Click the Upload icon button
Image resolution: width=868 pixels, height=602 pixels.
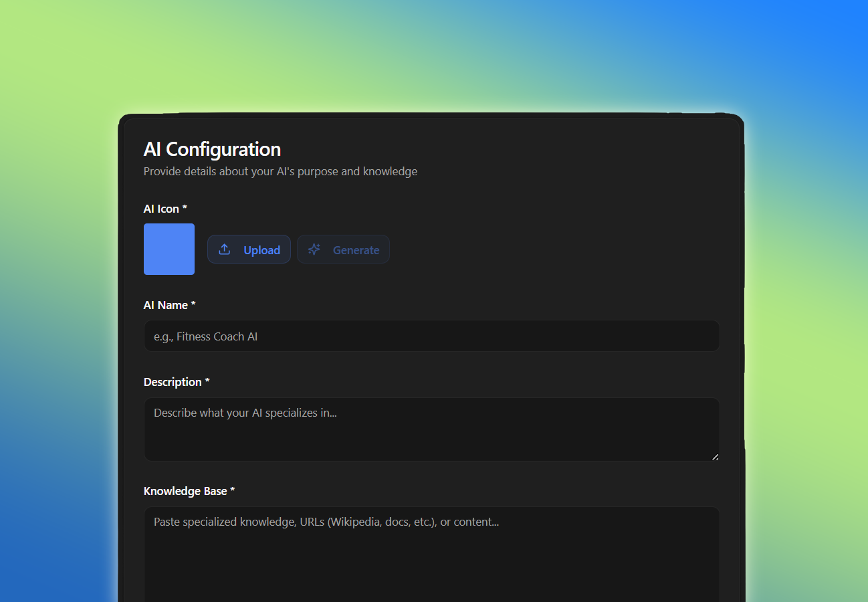coord(249,249)
